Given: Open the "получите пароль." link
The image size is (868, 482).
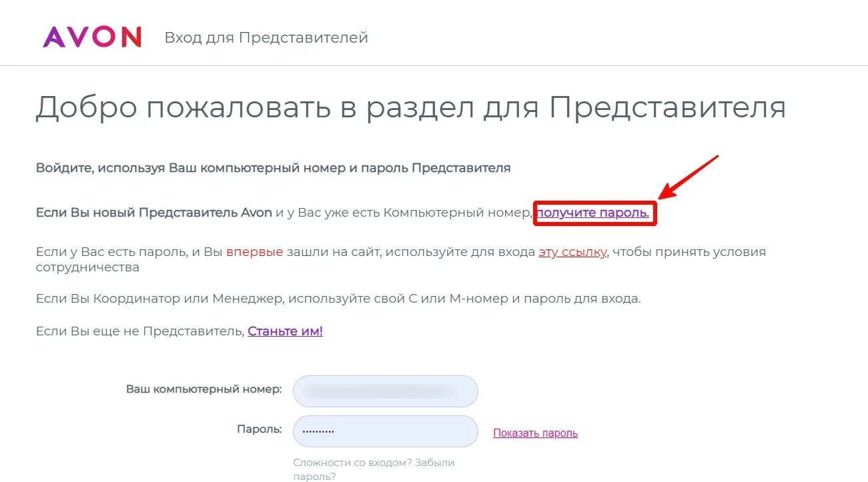Looking at the screenshot, I should [x=592, y=213].
